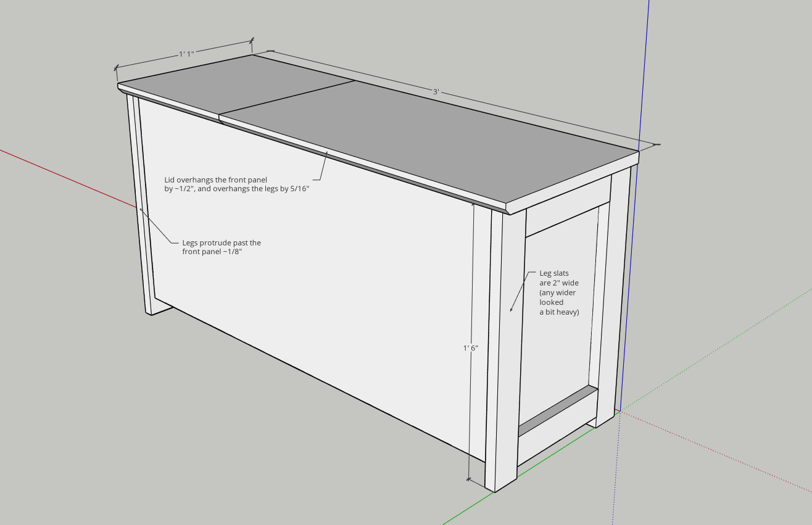
Task: Select the 3' length dimension label
Action: 436,92
